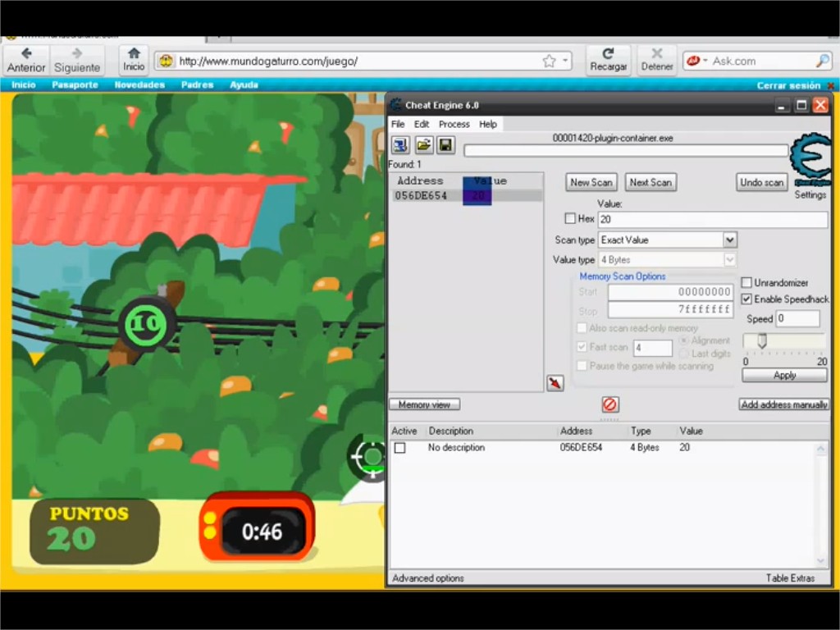Open the Edit menu
The image size is (840, 630).
421,125
